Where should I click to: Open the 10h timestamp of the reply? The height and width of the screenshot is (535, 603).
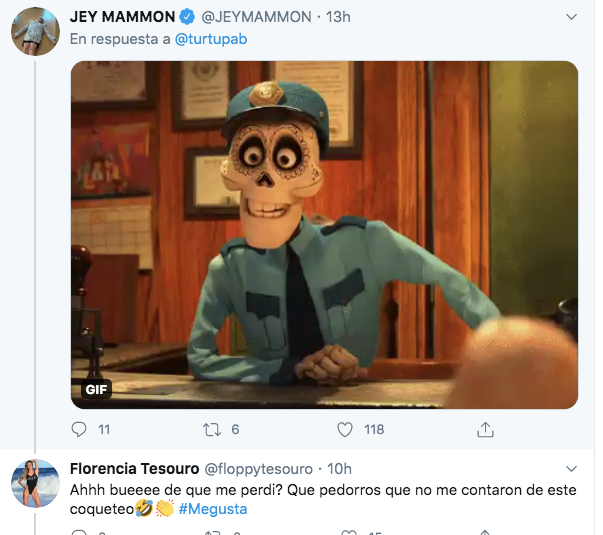340,468
